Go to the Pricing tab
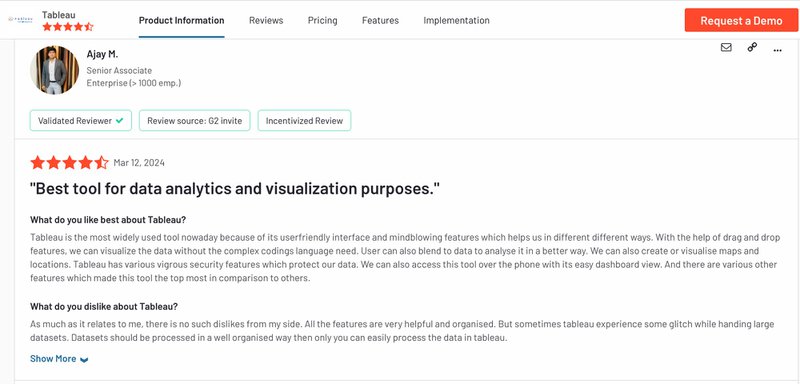 pos(322,20)
